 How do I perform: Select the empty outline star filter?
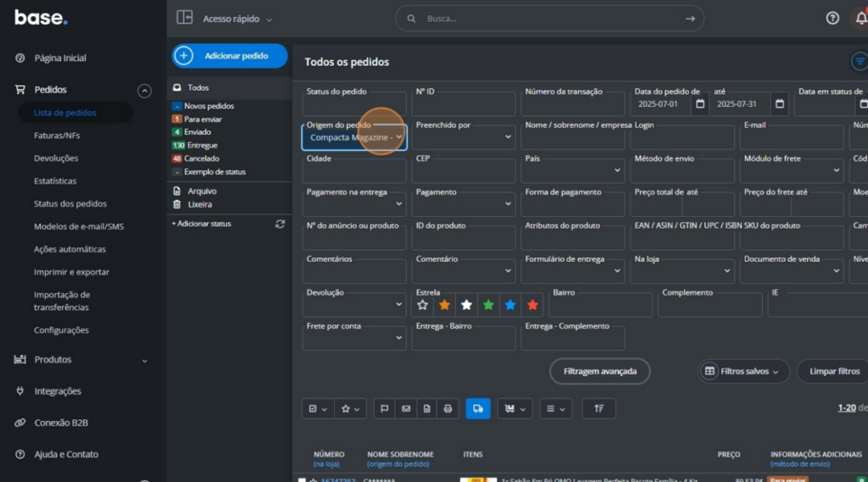(423, 305)
